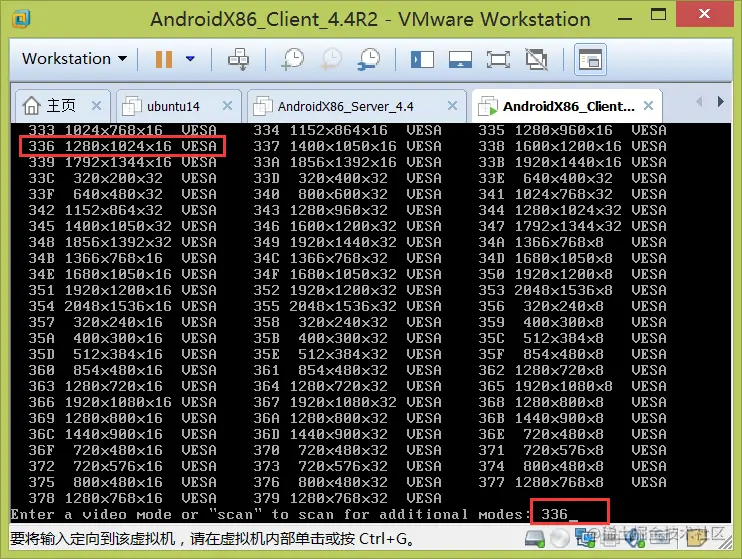Close the ubuntu14 tab
The width and height of the screenshot is (742, 559).
tap(227, 106)
